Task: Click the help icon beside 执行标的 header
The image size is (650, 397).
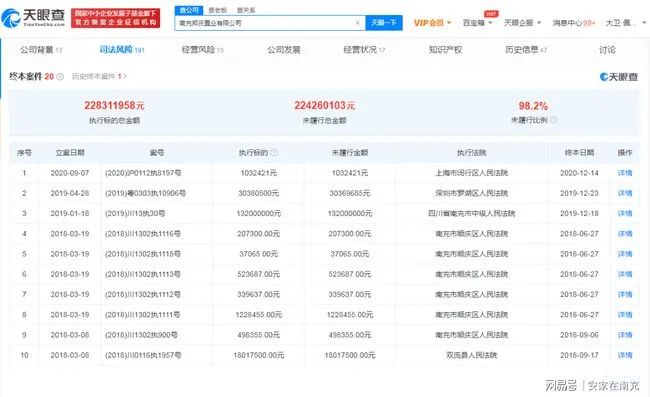Action: coord(274,153)
